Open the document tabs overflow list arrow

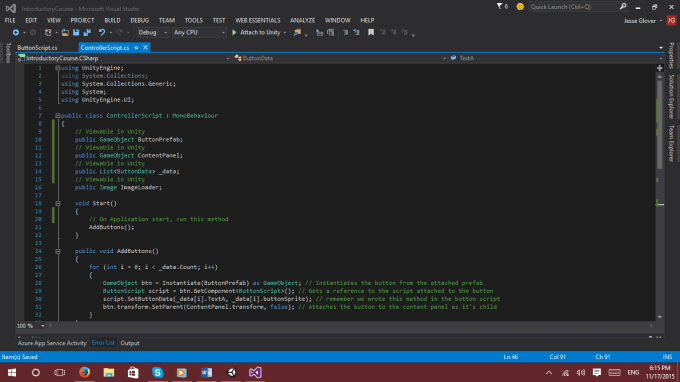coord(660,48)
